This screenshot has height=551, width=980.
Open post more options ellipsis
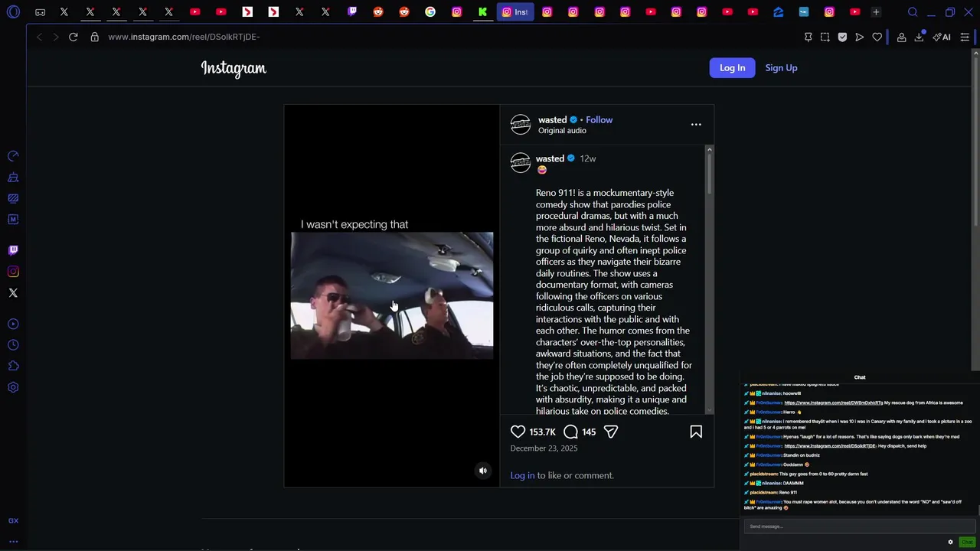696,124
